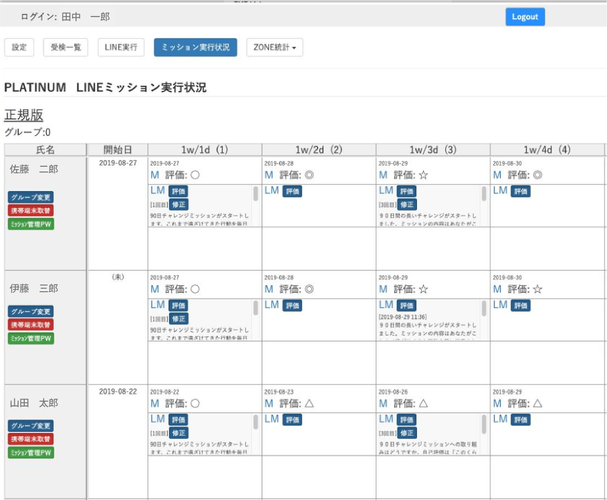The width and height of the screenshot is (607, 500).
Task: Click 山田 太郎's 1w/3d 修正 button
Action: 406,432
